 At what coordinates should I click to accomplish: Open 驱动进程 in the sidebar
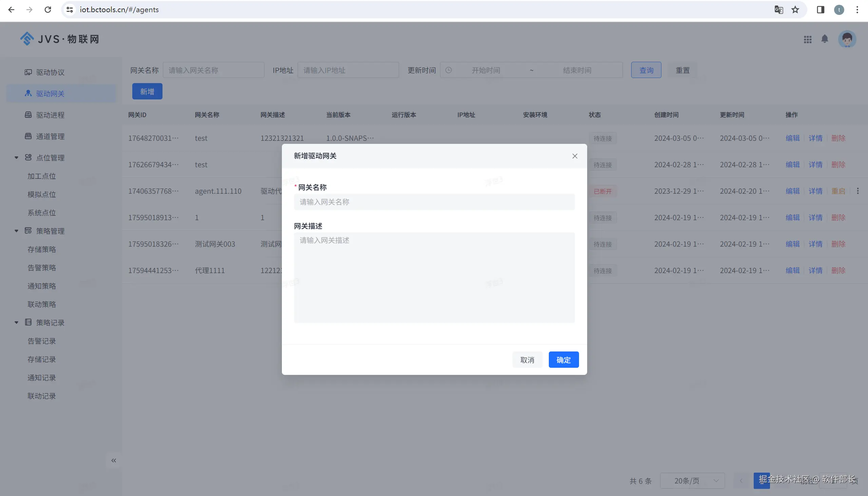pyautogui.click(x=50, y=115)
